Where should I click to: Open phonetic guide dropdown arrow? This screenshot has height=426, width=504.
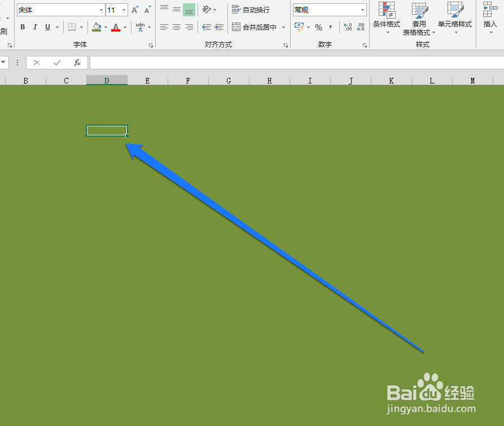[x=150, y=27]
